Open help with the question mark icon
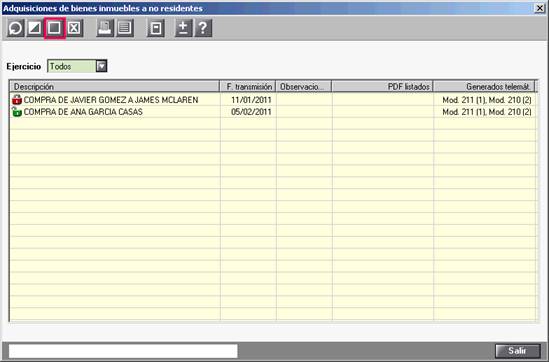 point(203,28)
